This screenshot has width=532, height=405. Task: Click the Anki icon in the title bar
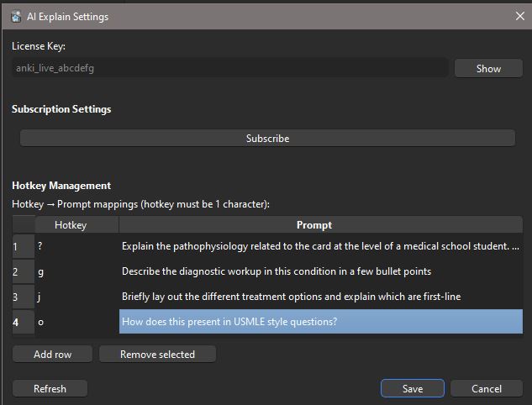click(x=16, y=16)
